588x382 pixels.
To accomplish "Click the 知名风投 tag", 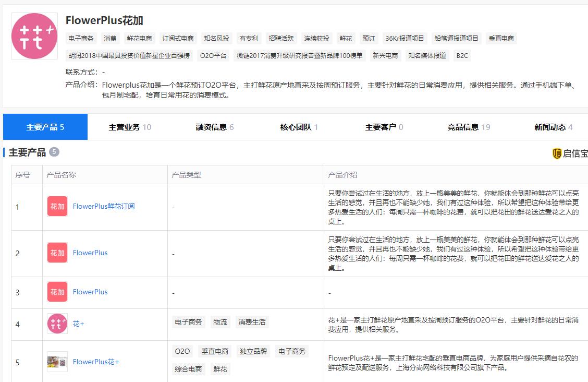I will click(216, 38).
